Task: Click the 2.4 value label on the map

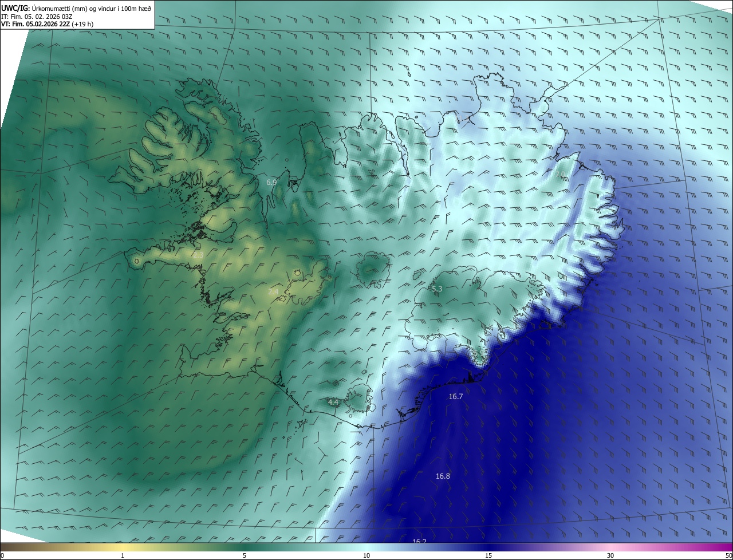Action: click(x=273, y=292)
